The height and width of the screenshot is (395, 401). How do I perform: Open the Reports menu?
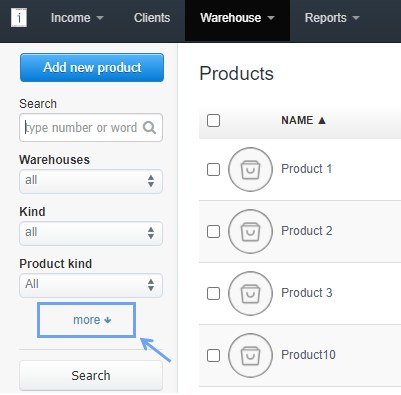[332, 18]
